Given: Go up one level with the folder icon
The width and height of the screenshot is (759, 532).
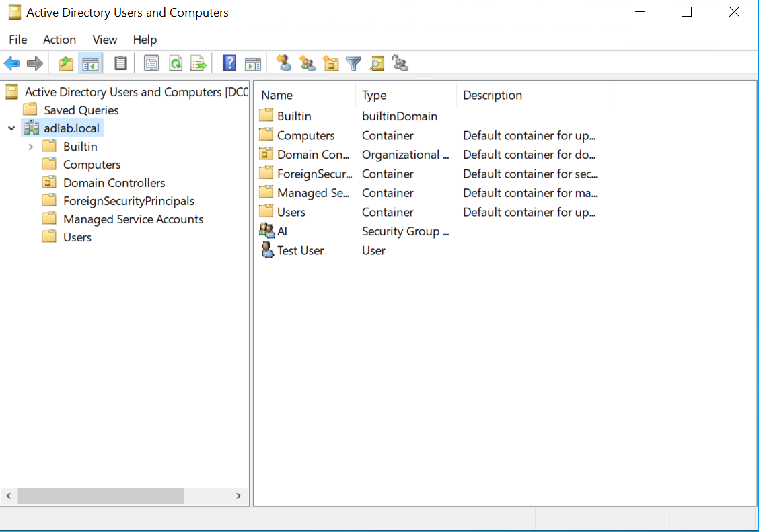Looking at the screenshot, I should click(66, 63).
